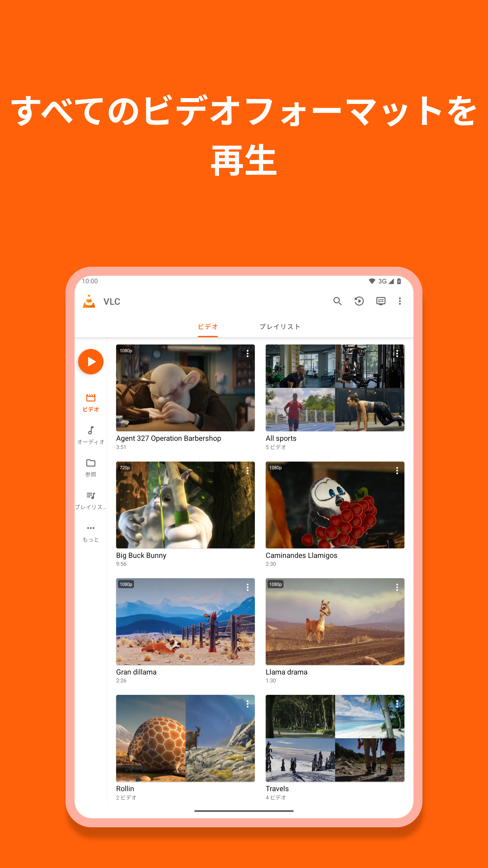Play the Gran dillama thumbnail

coord(185,622)
